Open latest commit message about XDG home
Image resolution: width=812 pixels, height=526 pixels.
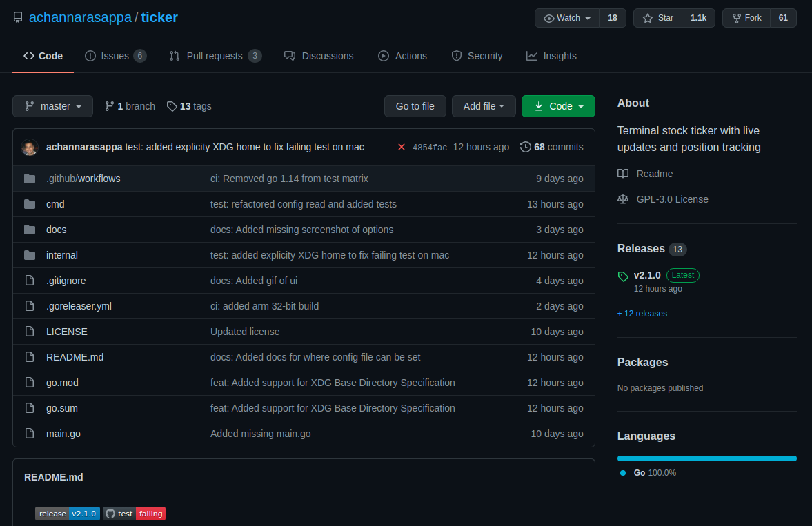click(x=244, y=147)
